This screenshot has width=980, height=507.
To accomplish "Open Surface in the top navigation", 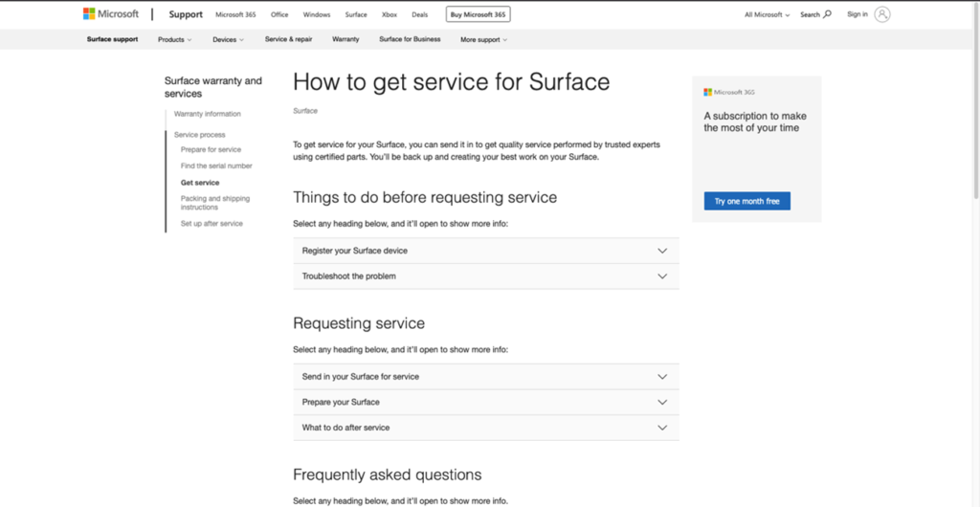I will tap(356, 14).
